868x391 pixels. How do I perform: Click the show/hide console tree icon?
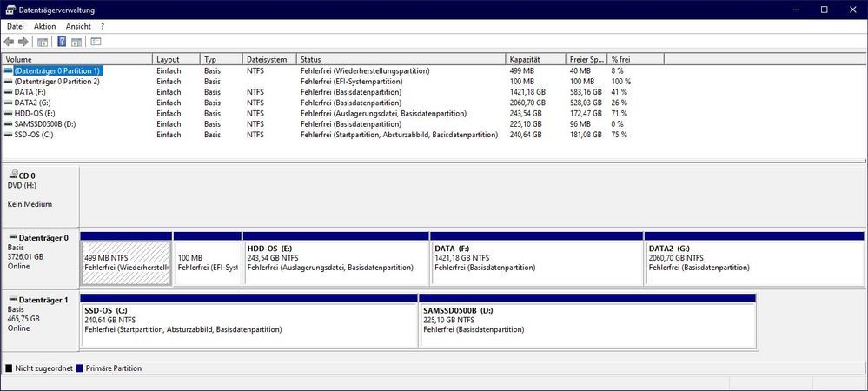point(42,41)
